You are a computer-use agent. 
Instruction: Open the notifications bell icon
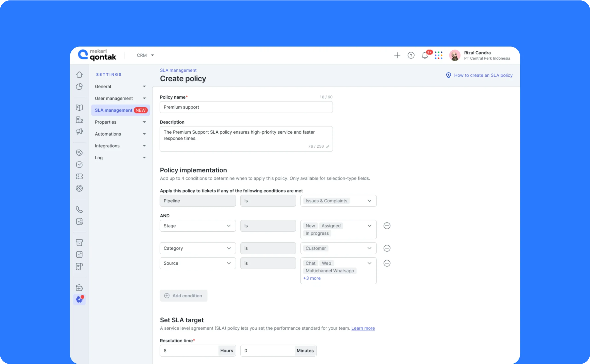[x=425, y=55]
